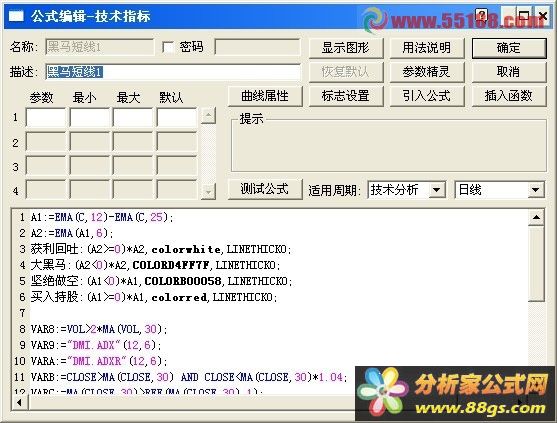Open 参数精灵 parameter wizard
The height and width of the screenshot is (423, 557).
[427, 72]
